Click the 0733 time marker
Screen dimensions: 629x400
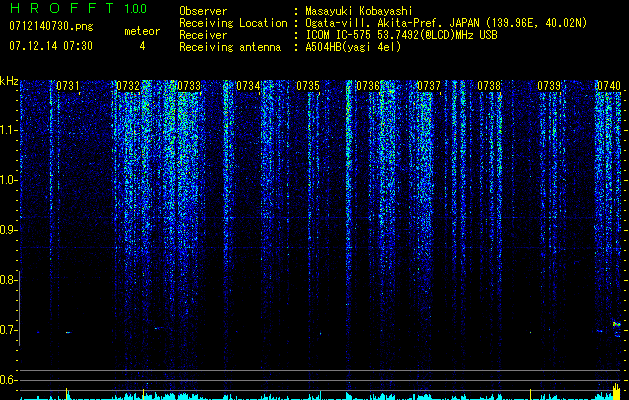point(189,86)
